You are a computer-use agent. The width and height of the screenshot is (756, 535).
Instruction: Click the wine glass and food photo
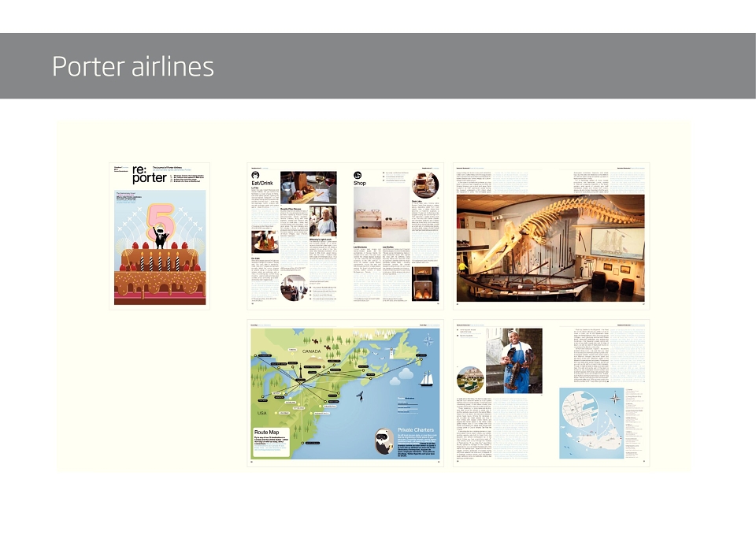tap(309, 188)
